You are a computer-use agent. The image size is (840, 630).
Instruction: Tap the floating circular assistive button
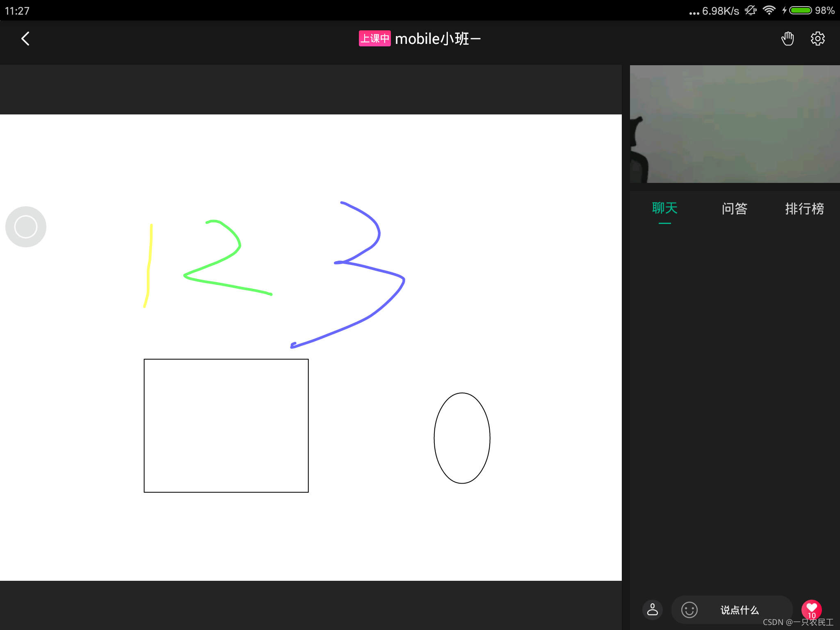[x=26, y=227]
